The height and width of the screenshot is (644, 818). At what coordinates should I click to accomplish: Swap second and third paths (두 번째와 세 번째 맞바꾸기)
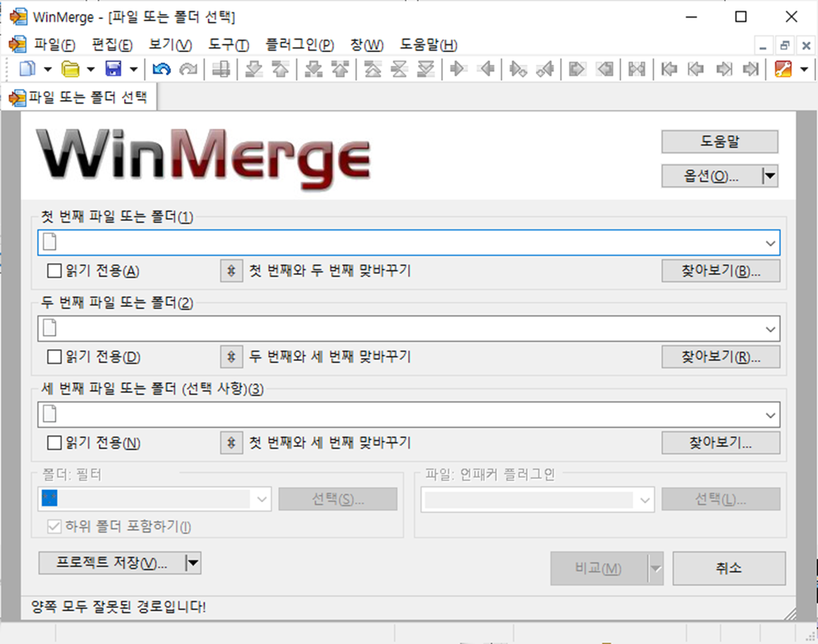click(231, 357)
